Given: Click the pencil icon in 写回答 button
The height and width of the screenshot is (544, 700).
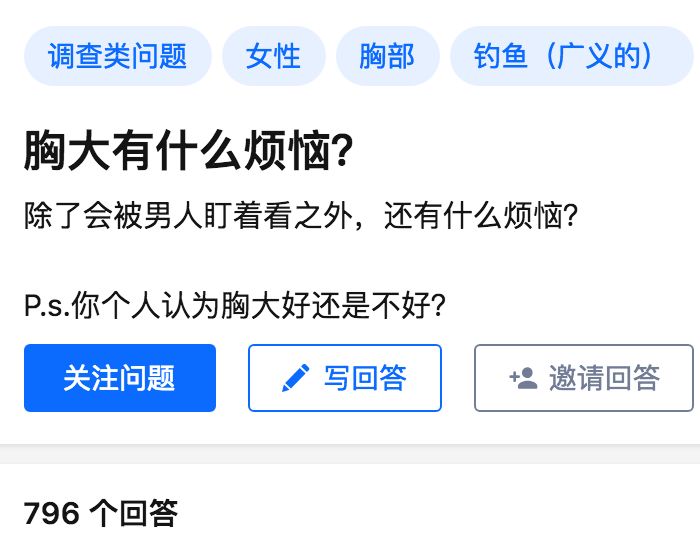Looking at the screenshot, I should click(x=296, y=378).
